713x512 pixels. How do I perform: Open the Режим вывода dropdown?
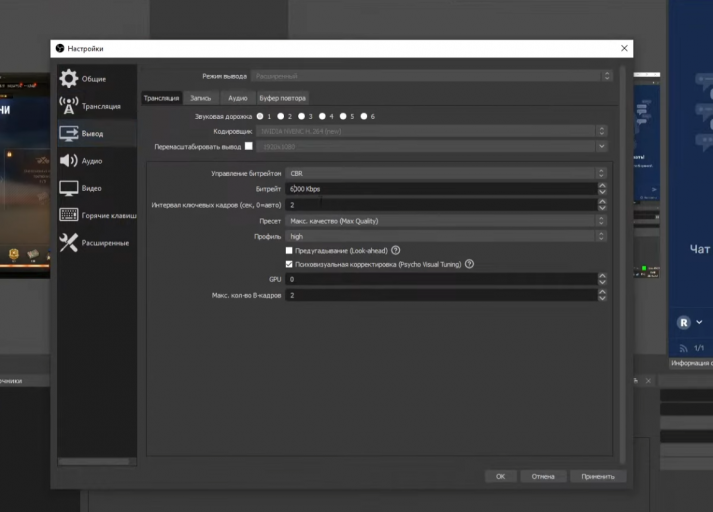[432, 76]
